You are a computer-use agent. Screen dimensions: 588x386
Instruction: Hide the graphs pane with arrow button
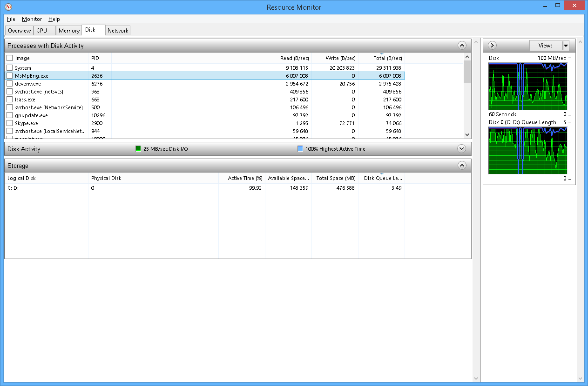(x=493, y=46)
